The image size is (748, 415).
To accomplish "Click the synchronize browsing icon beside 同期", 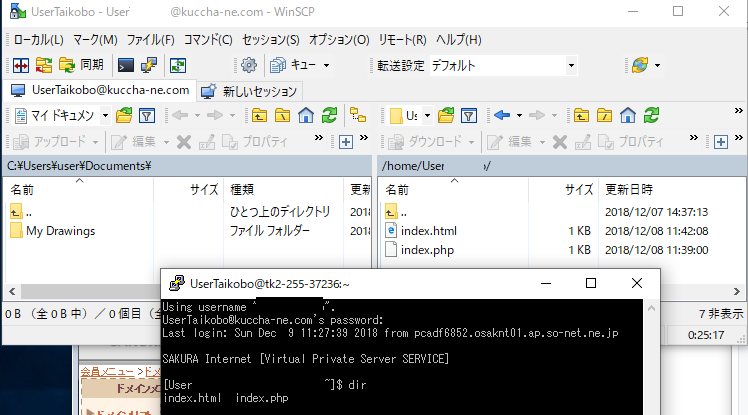I will 44,65.
